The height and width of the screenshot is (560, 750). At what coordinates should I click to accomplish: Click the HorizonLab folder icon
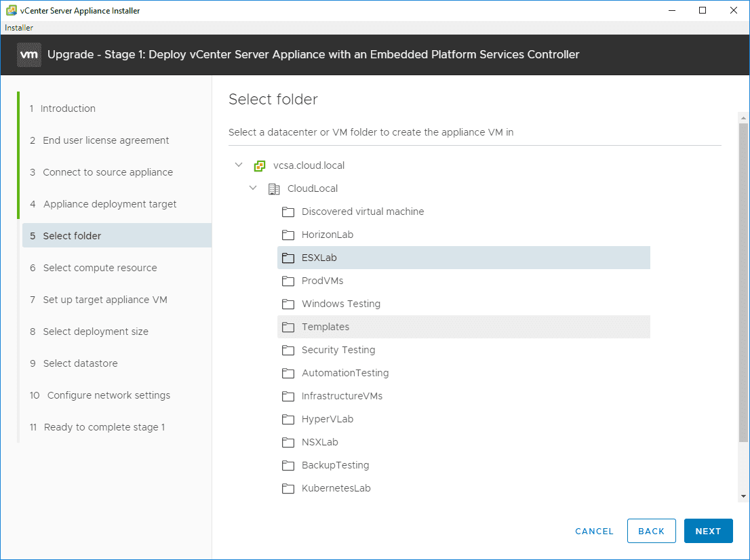288,235
